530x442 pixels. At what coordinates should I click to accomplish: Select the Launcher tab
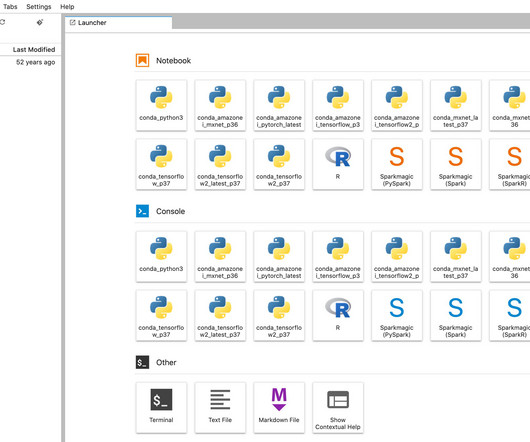(118, 23)
